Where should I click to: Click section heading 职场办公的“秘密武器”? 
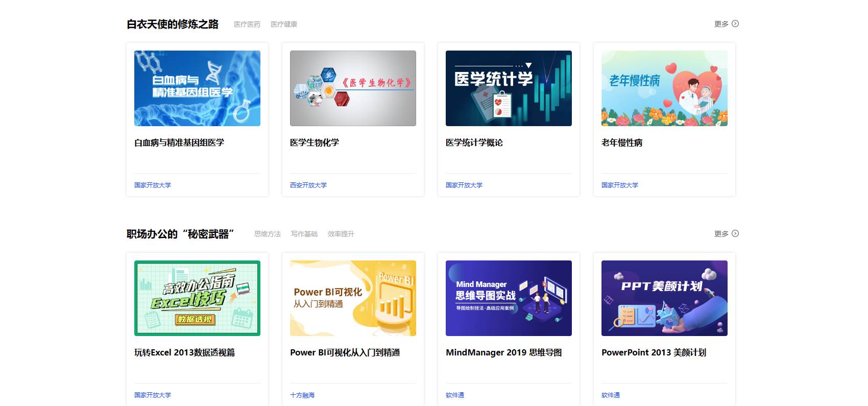[x=181, y=234]
